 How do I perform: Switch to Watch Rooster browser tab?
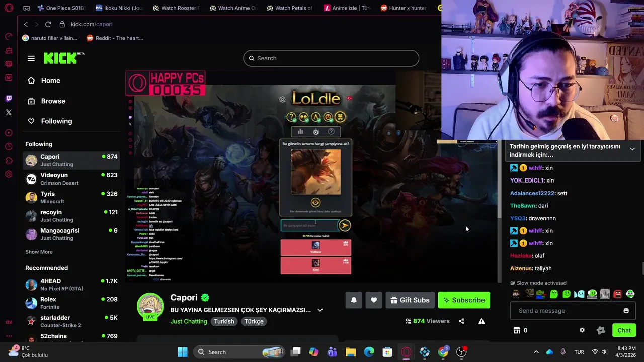tap(176, 8)
